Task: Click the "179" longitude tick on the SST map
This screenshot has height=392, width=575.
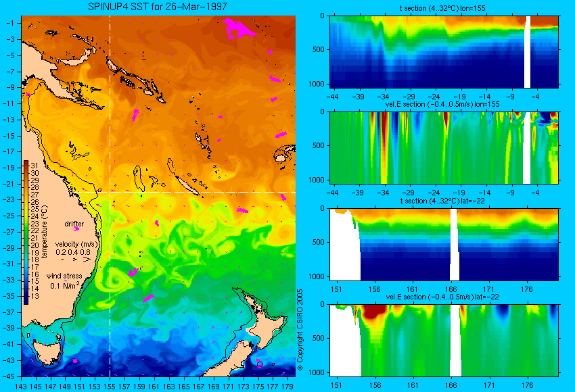Action: pos(287,386)
